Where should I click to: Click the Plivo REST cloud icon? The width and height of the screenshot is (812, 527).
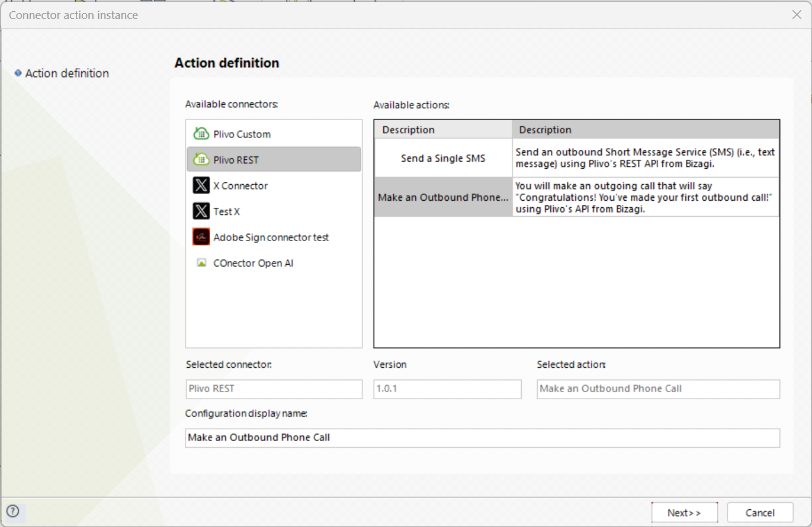(x=201, y=159)
